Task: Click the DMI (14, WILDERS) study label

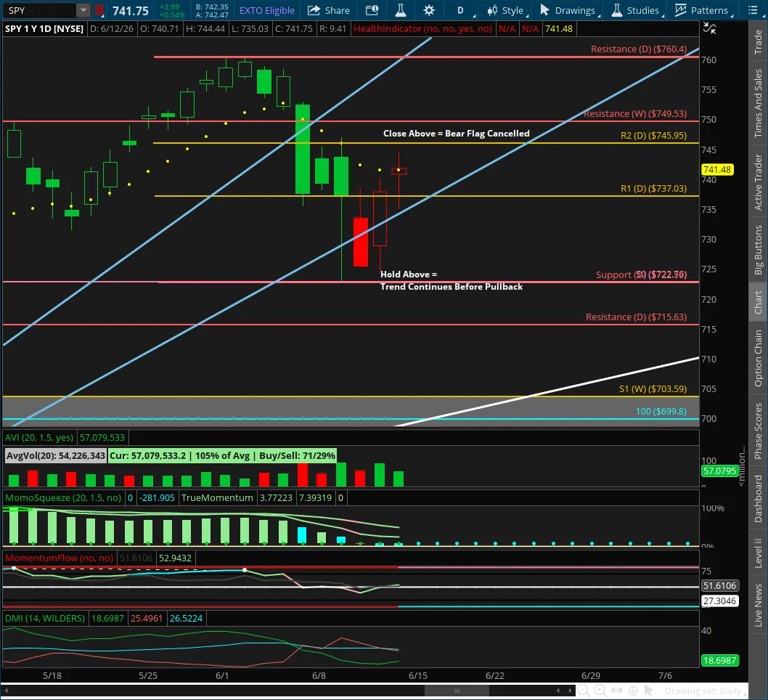Action: 45,618
